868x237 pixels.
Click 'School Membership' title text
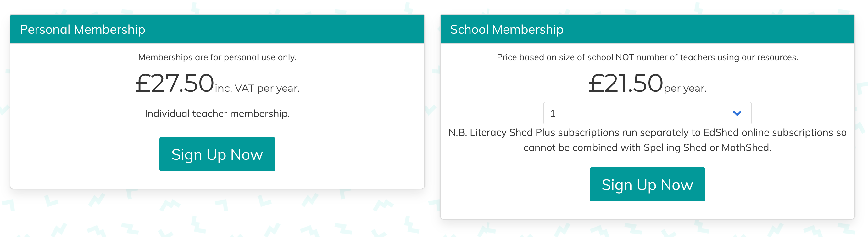click(506, 30)
